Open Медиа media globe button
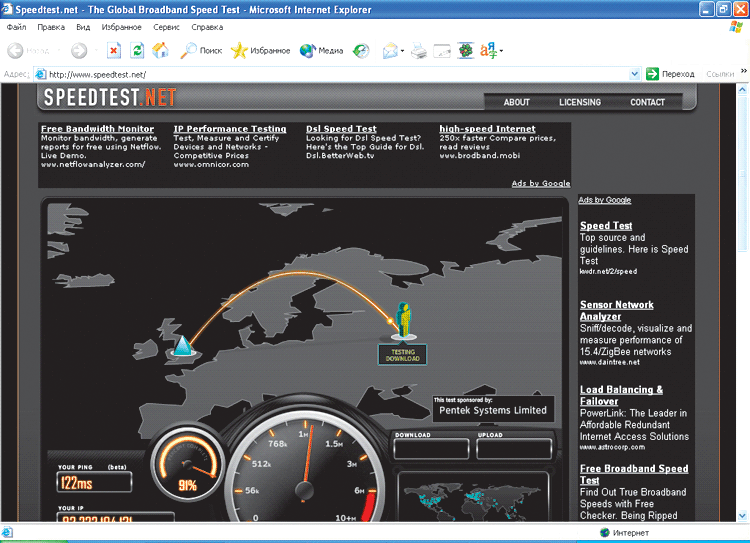Image resolution: width=750 pixels, height=543 pixels. pos(321,50)
